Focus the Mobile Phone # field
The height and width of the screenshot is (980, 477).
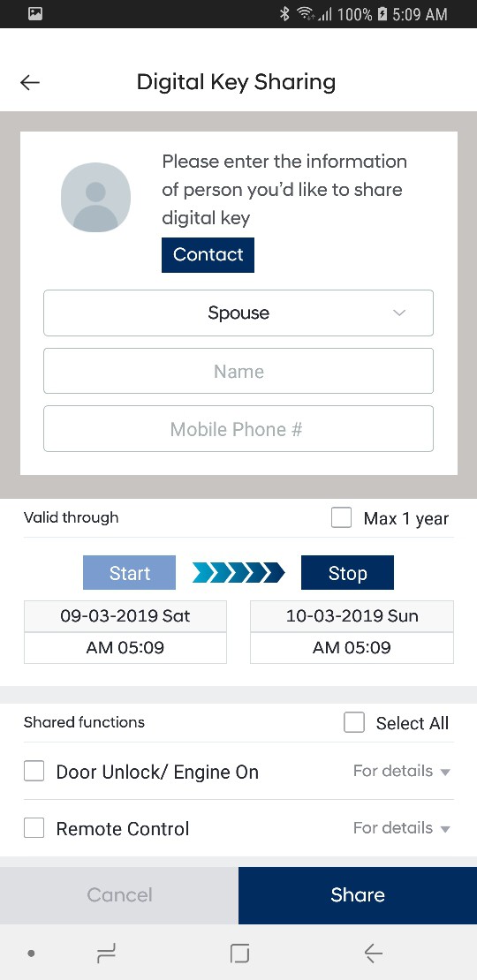(238, 429)
